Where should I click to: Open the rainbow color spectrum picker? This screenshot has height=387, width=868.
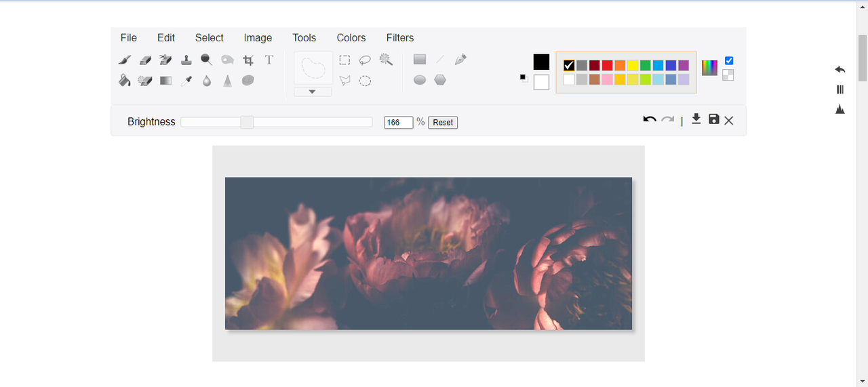coord(709,67)
